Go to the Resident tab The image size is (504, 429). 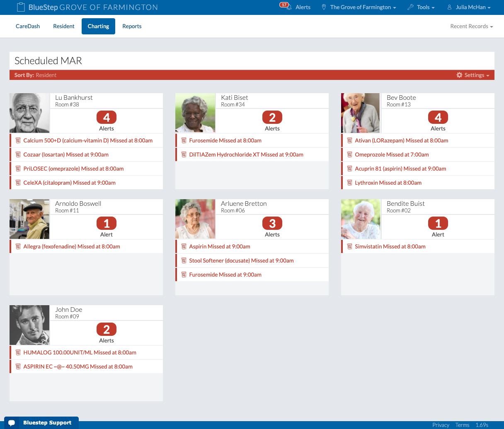click(x=64, y=26)
